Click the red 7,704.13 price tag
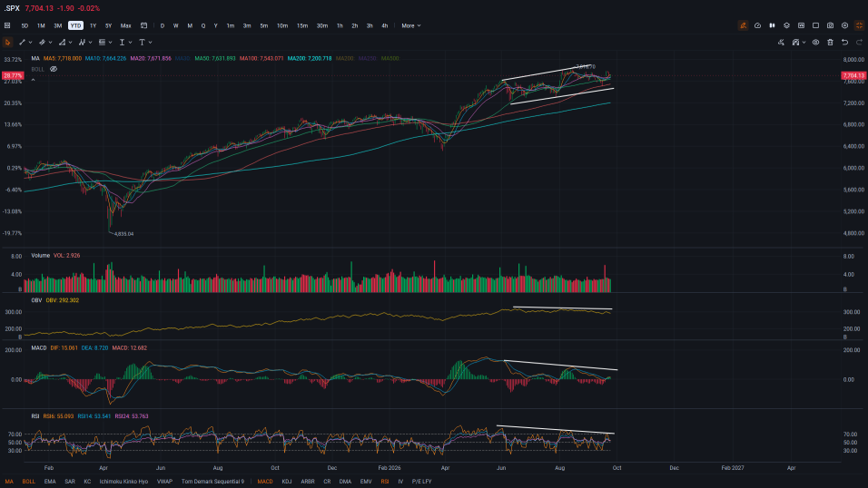Viewport: 868px width, 488px height. (x=853, y=76)
